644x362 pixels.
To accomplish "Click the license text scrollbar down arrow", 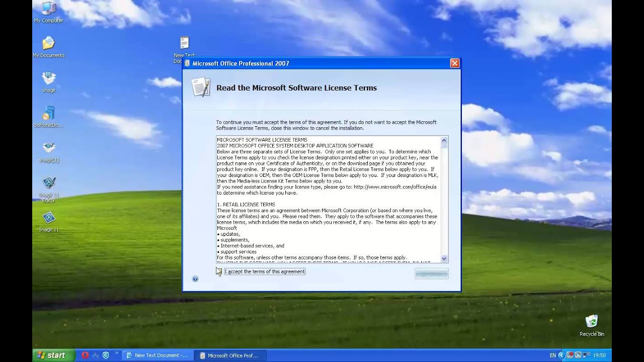I will click(x=444, y=258).
